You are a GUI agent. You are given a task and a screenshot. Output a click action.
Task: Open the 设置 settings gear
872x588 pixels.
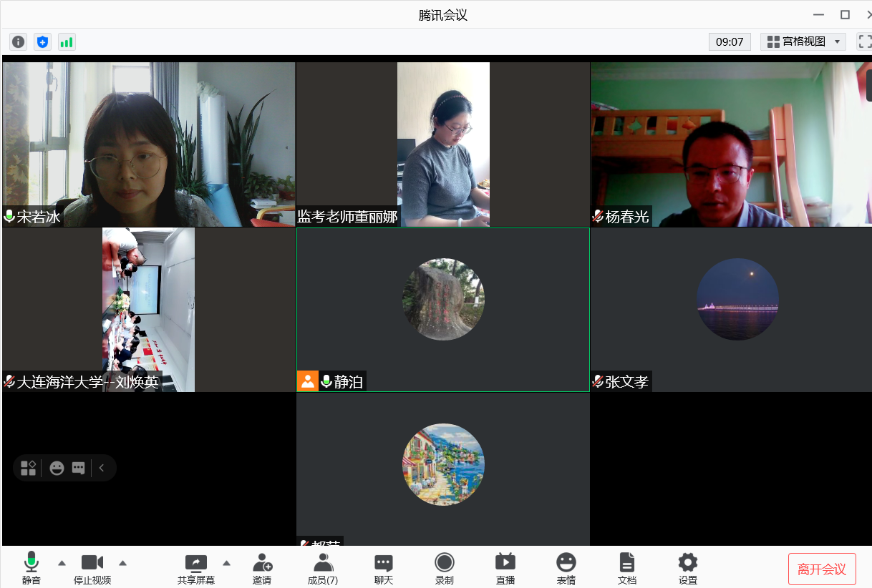click(x=687, y=569)
